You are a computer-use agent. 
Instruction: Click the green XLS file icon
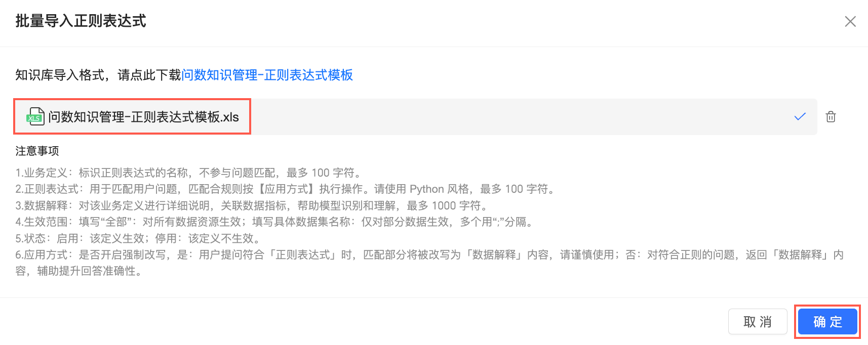35,117
